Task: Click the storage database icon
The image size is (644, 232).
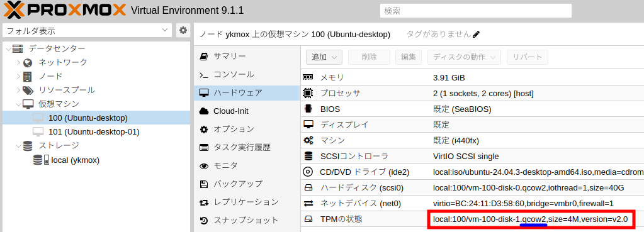Action: (28, 145)
